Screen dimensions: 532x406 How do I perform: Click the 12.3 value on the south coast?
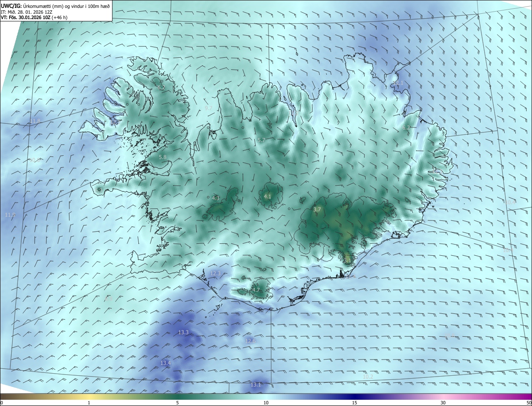click(x=215, y=273)
